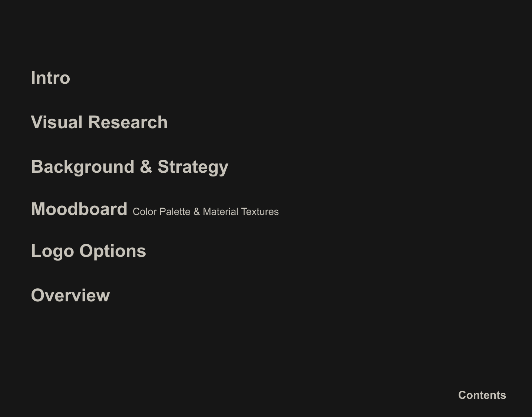Open the Background & Strategy section
Viewport: 532px width, 417px height.
[x=130, y=167]
